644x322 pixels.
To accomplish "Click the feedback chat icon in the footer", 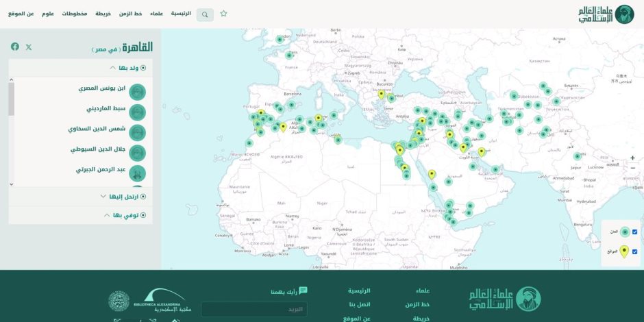I will (303, 290).
